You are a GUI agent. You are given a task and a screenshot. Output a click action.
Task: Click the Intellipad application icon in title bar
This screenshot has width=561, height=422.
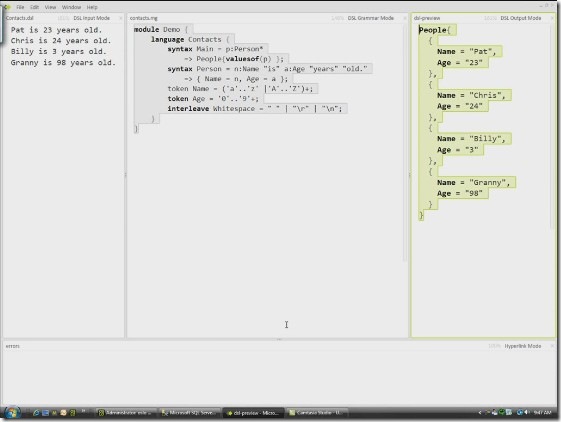pyautogui.click(x=7, y=7)
